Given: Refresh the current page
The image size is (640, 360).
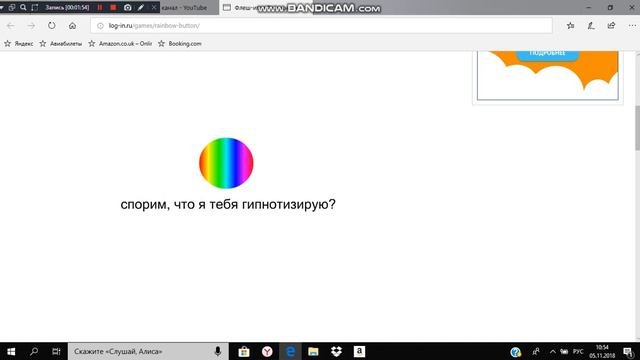Looking at the screenshot, I should coord(51,26).
